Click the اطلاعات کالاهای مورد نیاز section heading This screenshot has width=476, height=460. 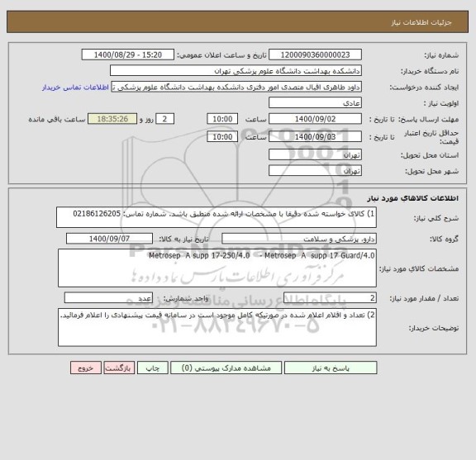click(413, 198)
